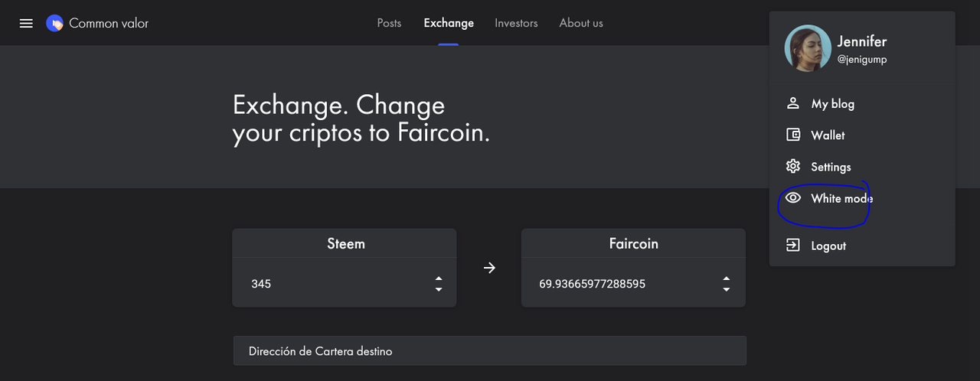Click the Dirección de Cartera destino field
This screenshot has width=980, height=381.
coord(489,351)
